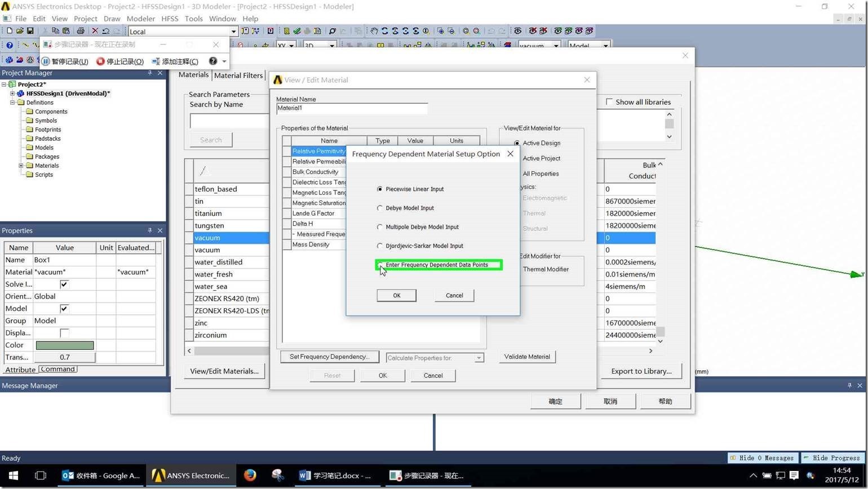The width and height of the screenshot is (868, 489).
Task: Click the Export to Library button
Action: click(x=641, y=371)
